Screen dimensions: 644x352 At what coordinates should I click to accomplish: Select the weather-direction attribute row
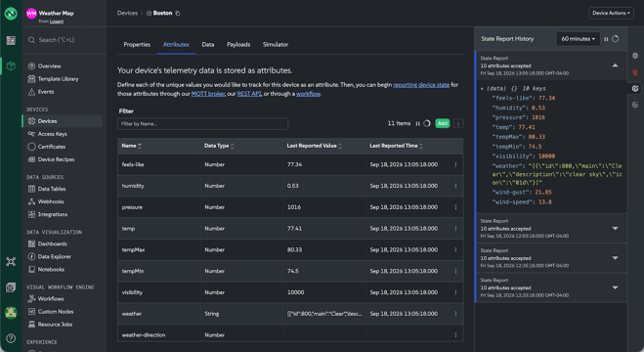[x=290, y=335]
